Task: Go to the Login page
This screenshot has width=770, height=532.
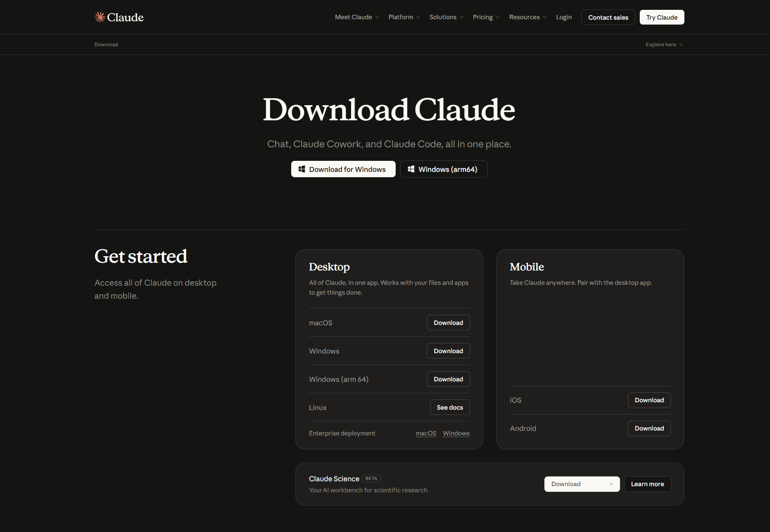Action: tap(564, 17)
